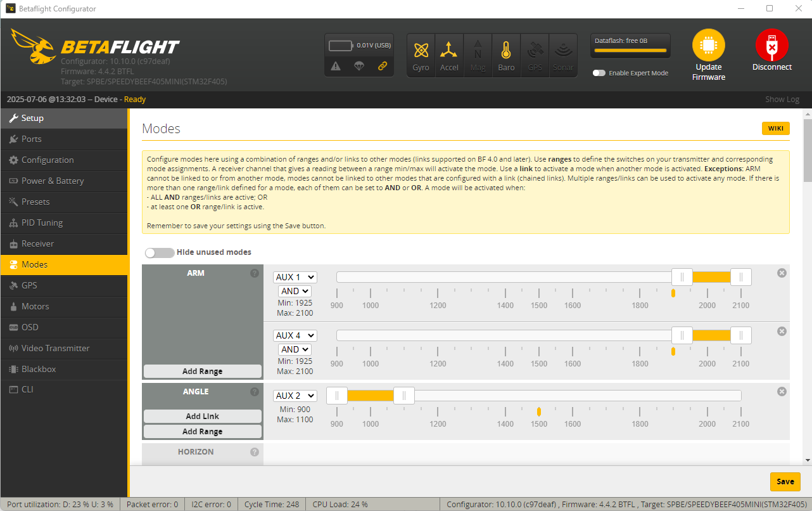The image size is (812, 511).
Task: Click ARM AUX 1 range right handle
Action: tap(740, 277)
